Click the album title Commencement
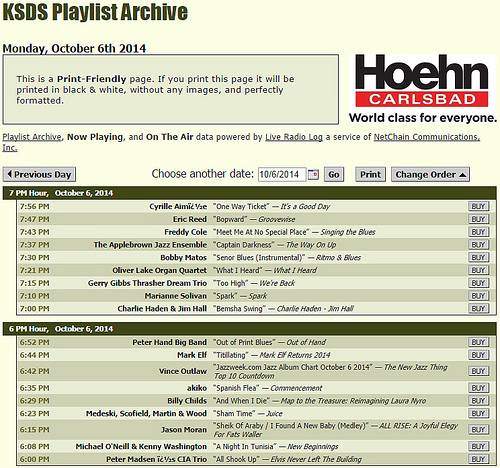The height and width of the screenshot is (468, 500). click(x=296, y=388)
